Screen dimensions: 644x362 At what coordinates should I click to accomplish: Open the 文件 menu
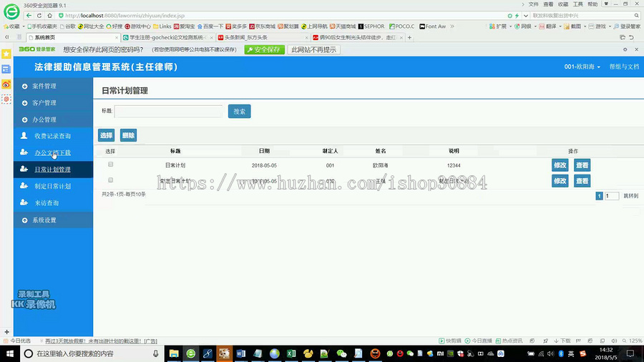point(534,4)
